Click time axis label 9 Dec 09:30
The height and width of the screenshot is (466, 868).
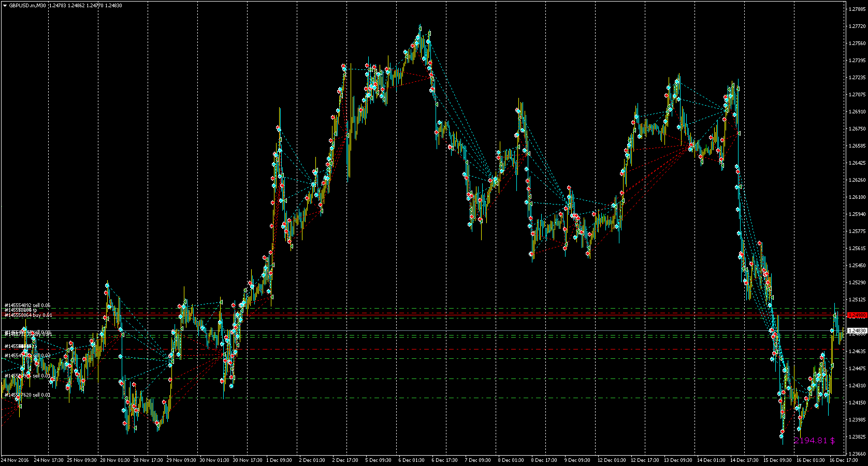pos(578,460)
